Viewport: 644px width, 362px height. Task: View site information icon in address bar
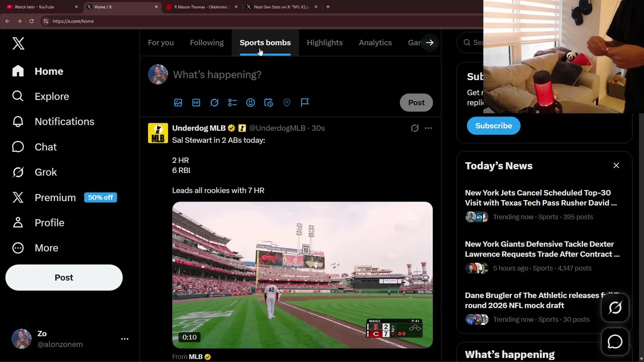tap(46, 21)
